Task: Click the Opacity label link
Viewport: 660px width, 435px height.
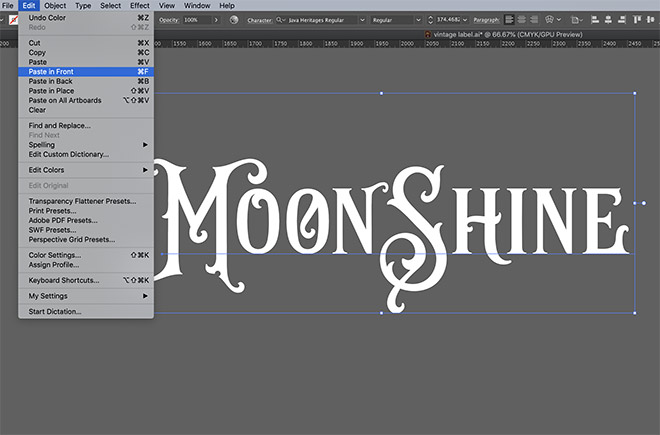Action: coord(169,20)
